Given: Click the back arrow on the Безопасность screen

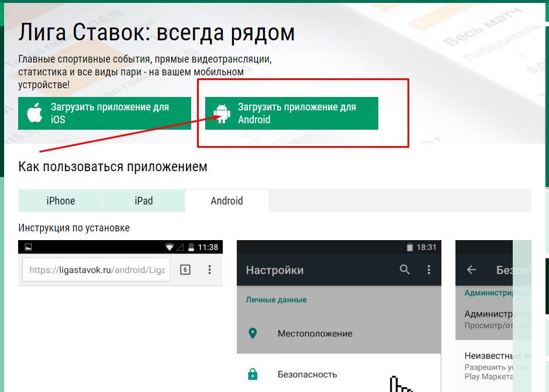Looking at the screenshot, I should (471, 269).
